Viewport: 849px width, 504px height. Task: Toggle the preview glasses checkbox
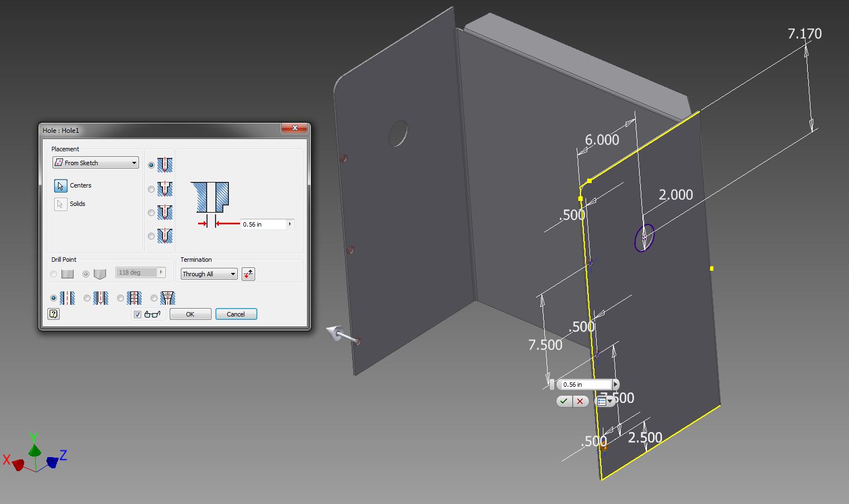click(137, 314)
